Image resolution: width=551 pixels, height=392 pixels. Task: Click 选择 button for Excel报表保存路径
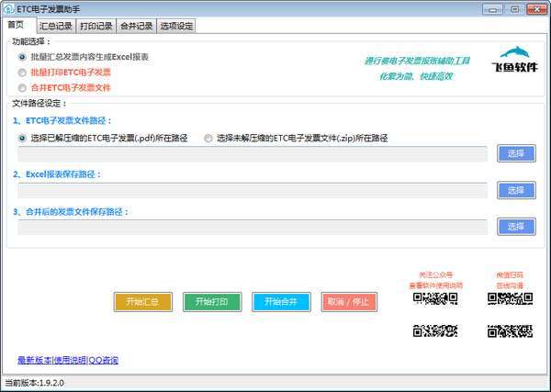coord(515,190)
